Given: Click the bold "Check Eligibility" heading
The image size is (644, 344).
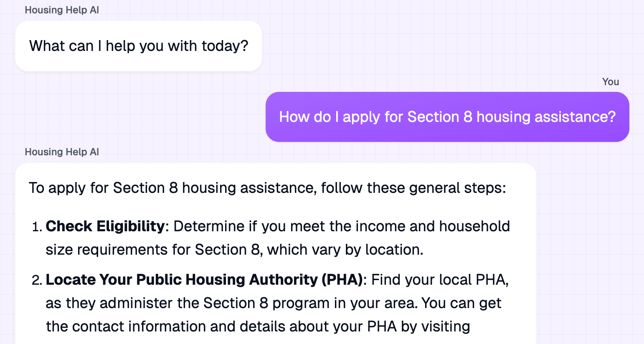Looking at the screenshot, I should (x=105, y=226).
